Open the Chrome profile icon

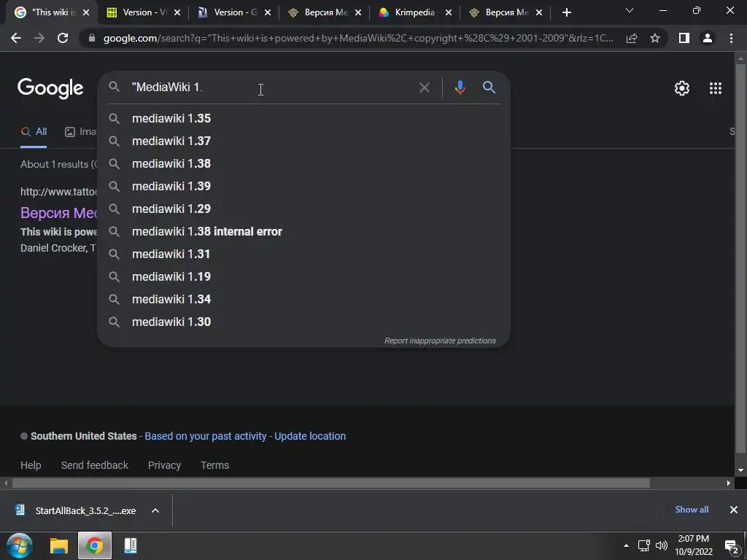pos(708,38)
